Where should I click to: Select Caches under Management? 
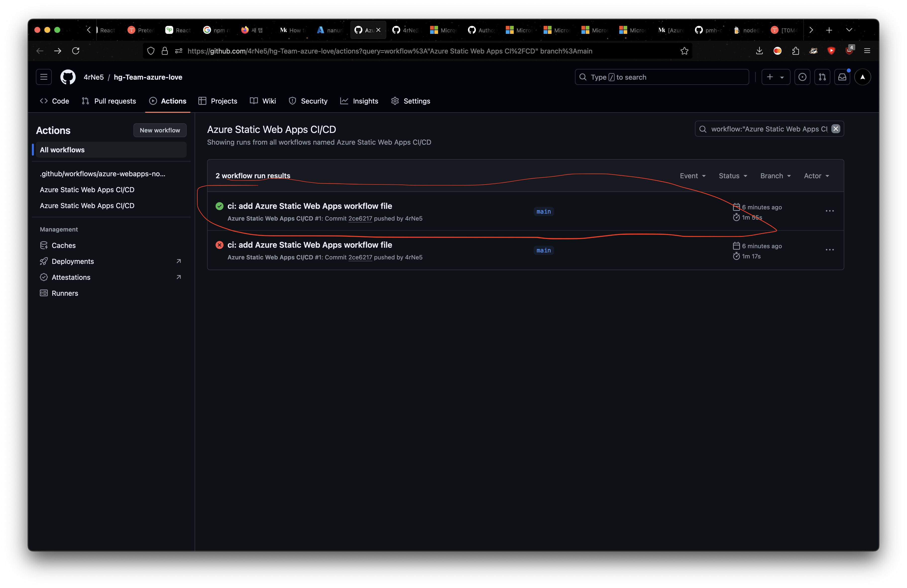[64, 245]
